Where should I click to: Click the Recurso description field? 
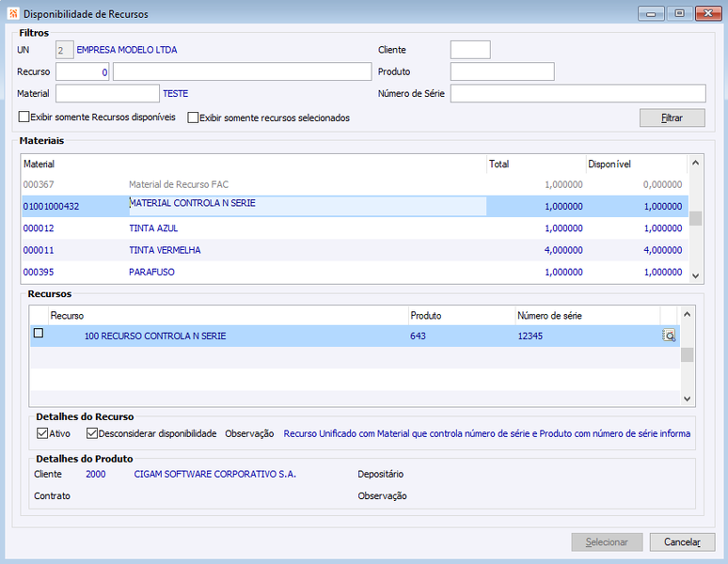point(242,71)
